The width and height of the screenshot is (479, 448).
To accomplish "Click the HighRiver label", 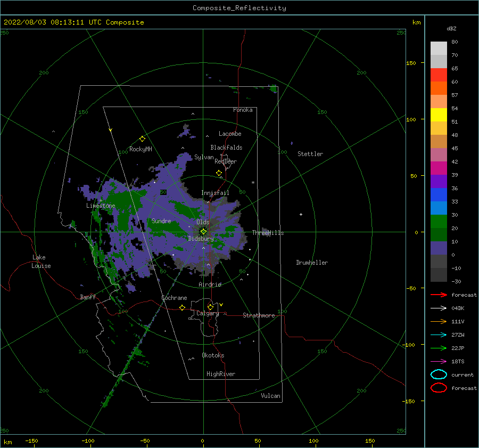I will (221, 374).
